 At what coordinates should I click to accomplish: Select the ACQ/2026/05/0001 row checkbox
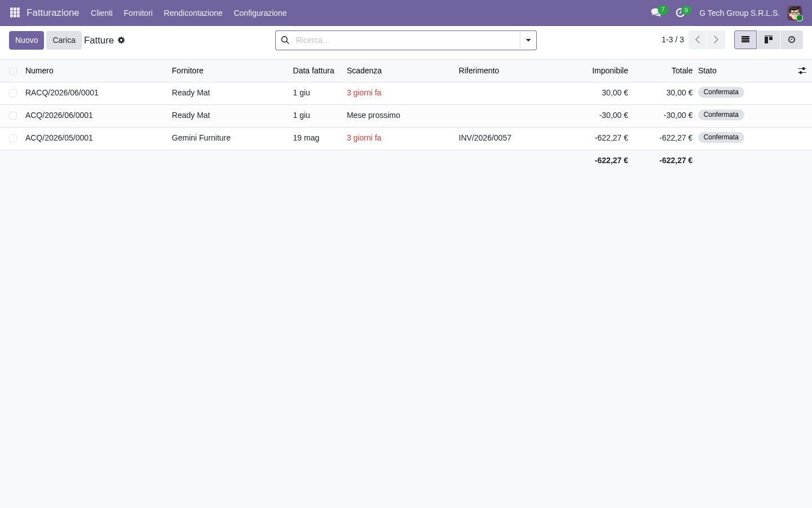click(x=13, y=138)
